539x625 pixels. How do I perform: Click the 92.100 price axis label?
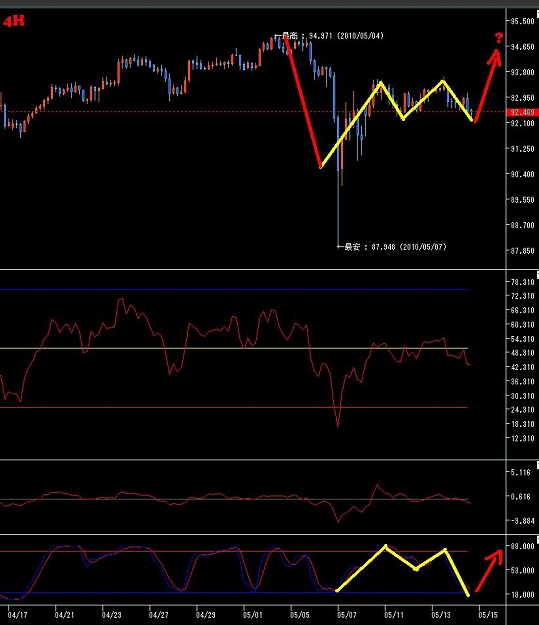tap(522, 123)
